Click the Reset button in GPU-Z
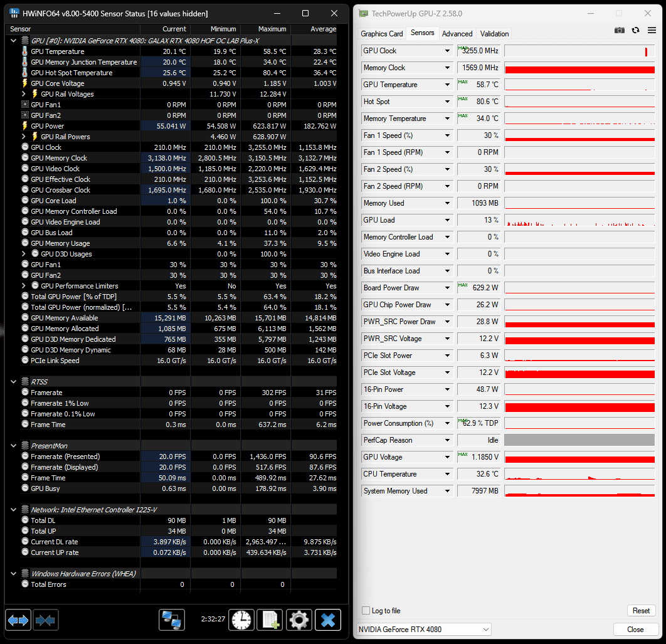Image resolution: width=666 pixels, height=644 pixels. [x=641, y=610]
